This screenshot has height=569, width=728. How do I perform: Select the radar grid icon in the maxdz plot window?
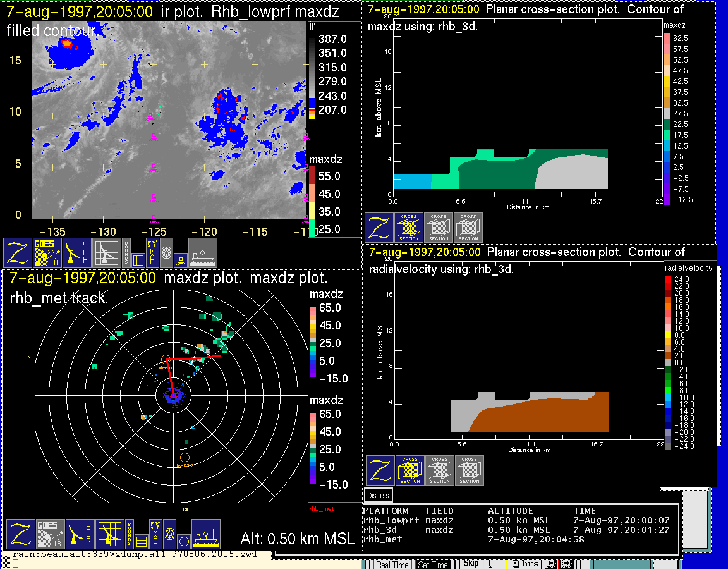109,534
